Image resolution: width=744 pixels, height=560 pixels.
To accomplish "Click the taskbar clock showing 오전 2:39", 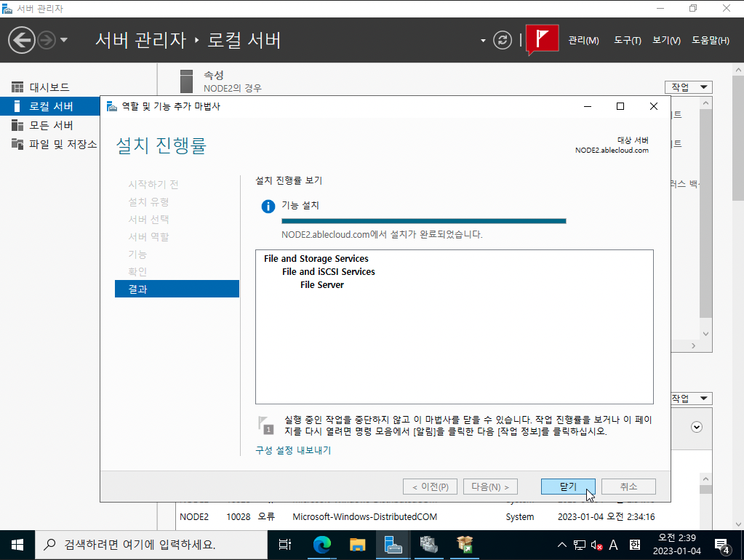I will [676, 545].
